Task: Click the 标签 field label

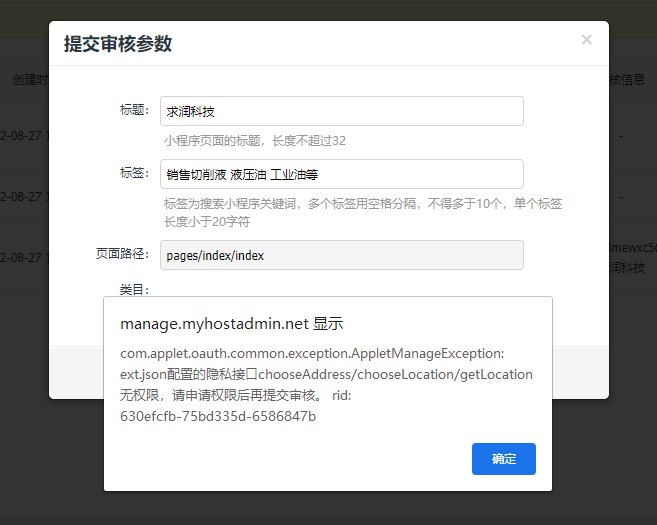Action: [x=133, y=173]
